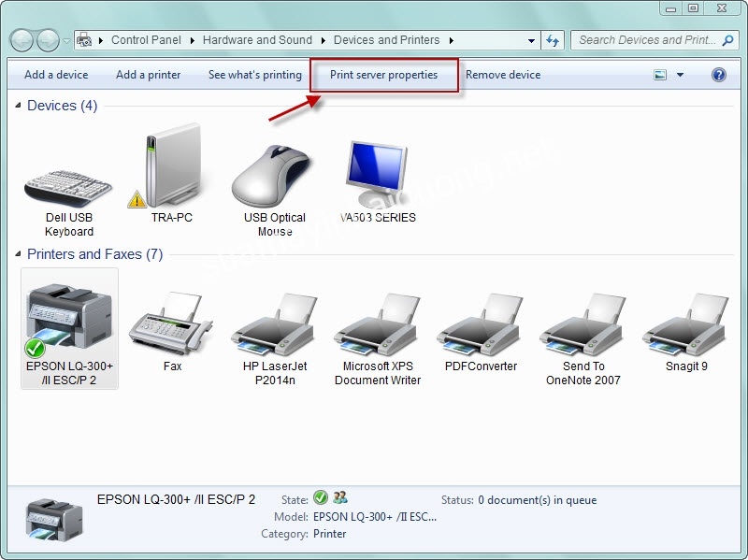748x560 pixels.
Task: Go to Hardware and Sound breadcrumb
Action: pyautogui.click(x=257, y=40)
